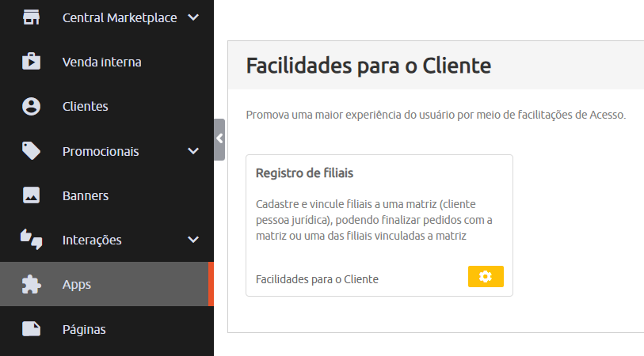Click the 'Registro de filiais' card title

(304, 173)
